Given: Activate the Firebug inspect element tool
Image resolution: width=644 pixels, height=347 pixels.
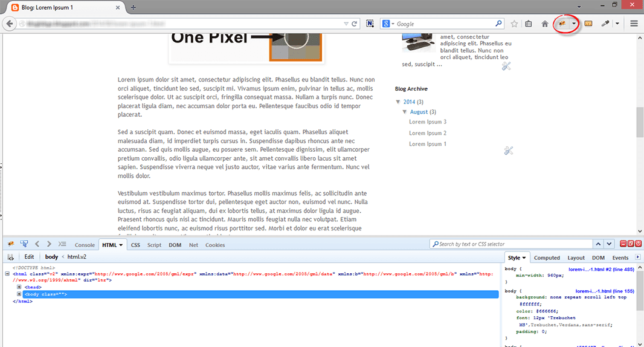Looking at the screenshot, I should (24, 244).
